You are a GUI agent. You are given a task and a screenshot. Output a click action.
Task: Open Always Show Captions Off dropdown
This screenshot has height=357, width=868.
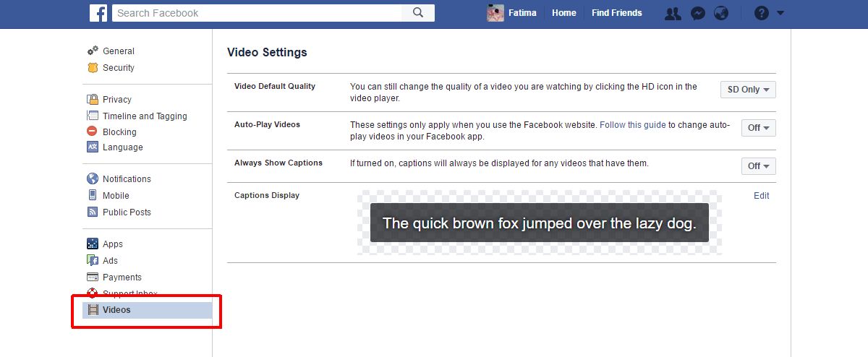point(759,166)
